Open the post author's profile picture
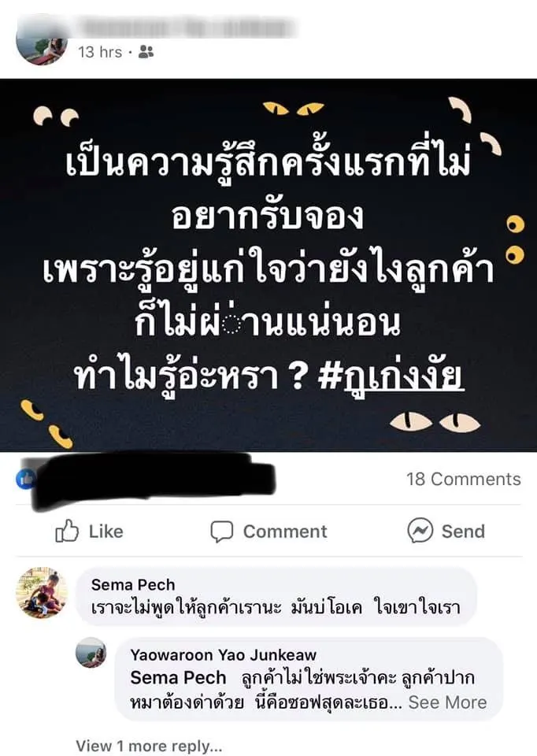Screen dimensions: 537x756 (x=42, y=43)
